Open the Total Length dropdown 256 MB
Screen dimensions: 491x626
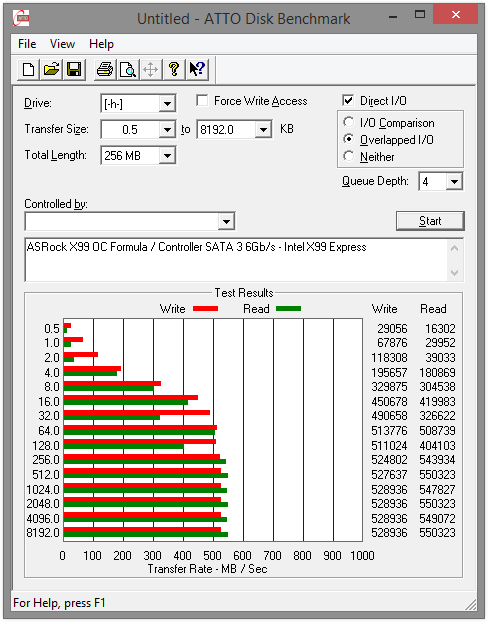[x=168, y=155]
